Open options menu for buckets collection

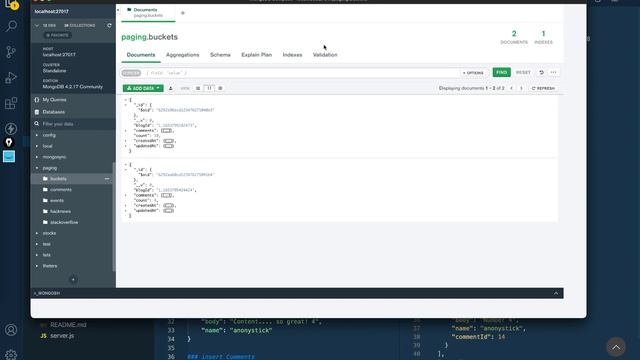click(x=107, y=179)
